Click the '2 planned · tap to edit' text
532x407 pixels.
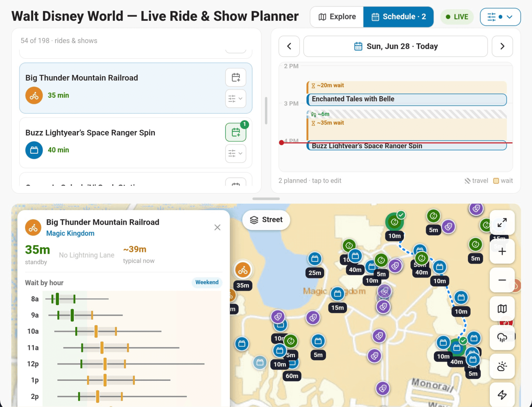pos(310,181)
